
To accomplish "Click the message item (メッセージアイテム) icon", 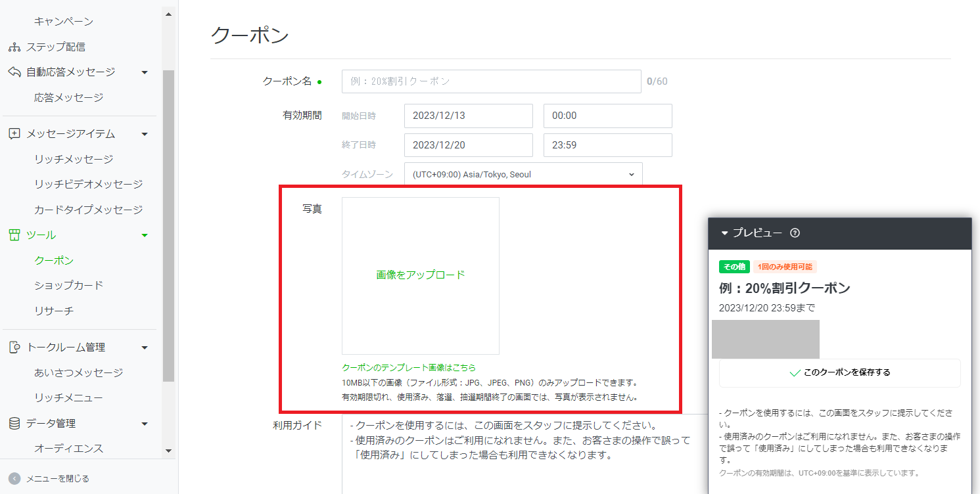I will coord(14,134).
